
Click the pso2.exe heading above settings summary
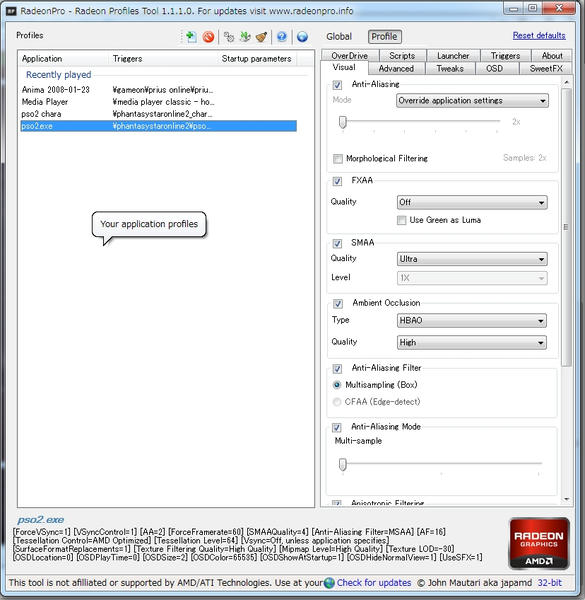(x=41, y=520)
